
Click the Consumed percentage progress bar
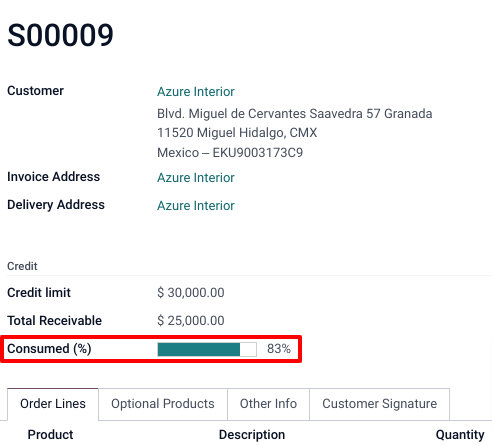pos(207,349)
